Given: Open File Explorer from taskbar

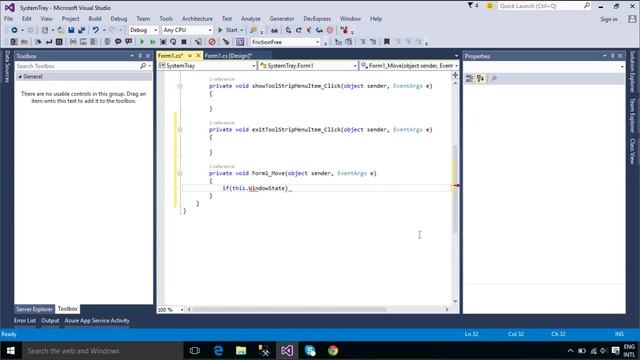Looking at the screenshot, I should (x=241, y=351).
